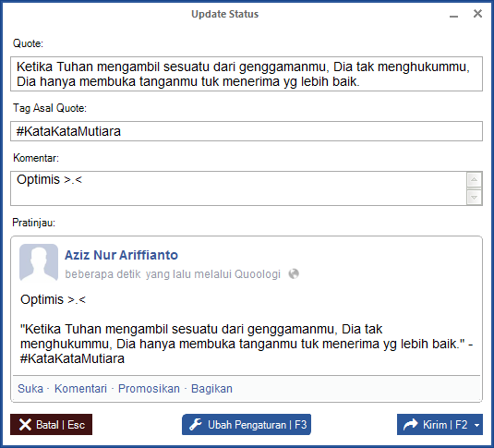Viewport: 494px width, 448px height.
Task: Click the wrench icon on Ubah Pengaturan
Action: 196,424
